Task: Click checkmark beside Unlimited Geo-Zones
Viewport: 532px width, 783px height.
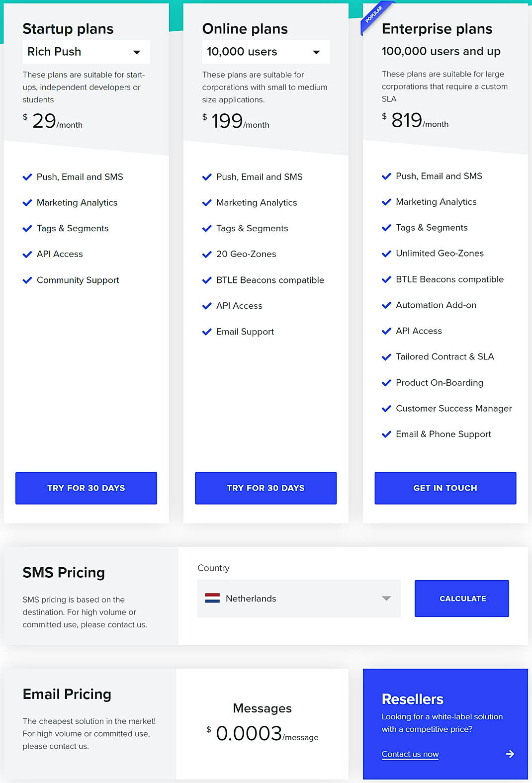Action: pos(386,254)
